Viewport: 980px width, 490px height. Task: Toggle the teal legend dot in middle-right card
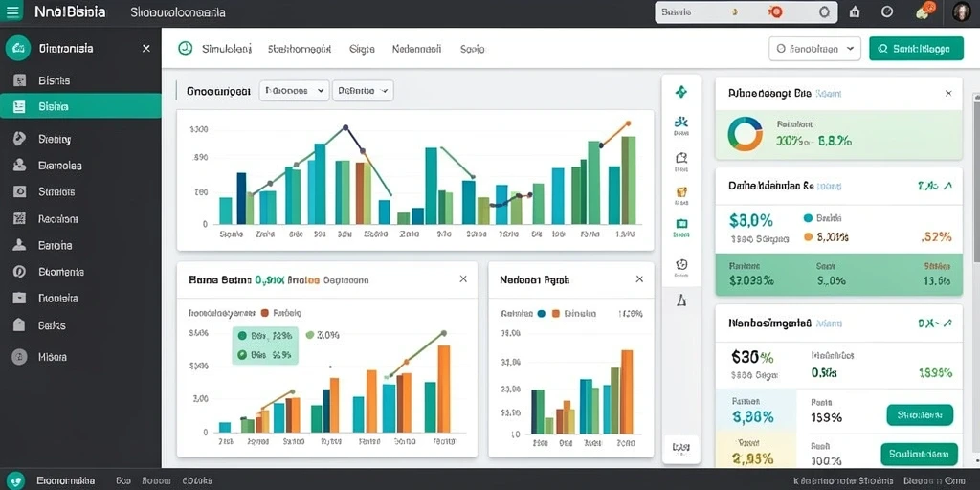[808, 218]
